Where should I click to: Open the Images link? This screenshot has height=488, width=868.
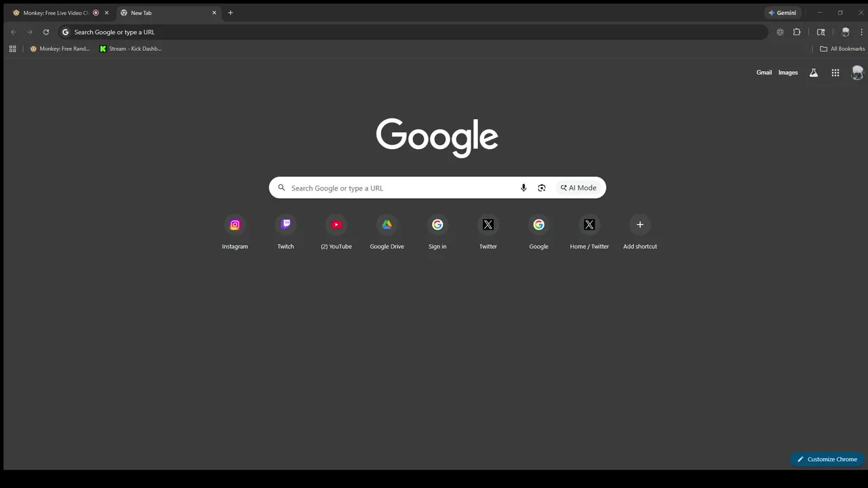click(x=788, y=73)
